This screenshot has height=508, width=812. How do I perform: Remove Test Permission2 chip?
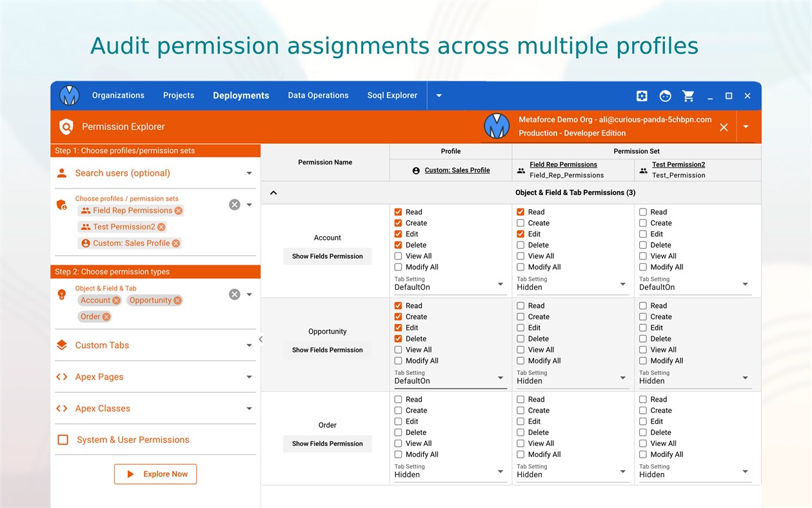[x=161, y=227]
